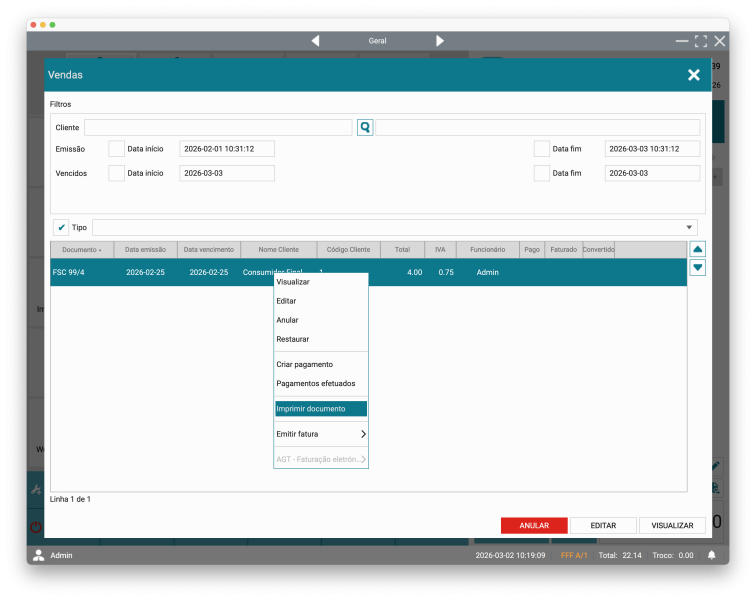Uncheck the Tipo checkbox
The image size is (756, 600).
(x=61, y=227)
